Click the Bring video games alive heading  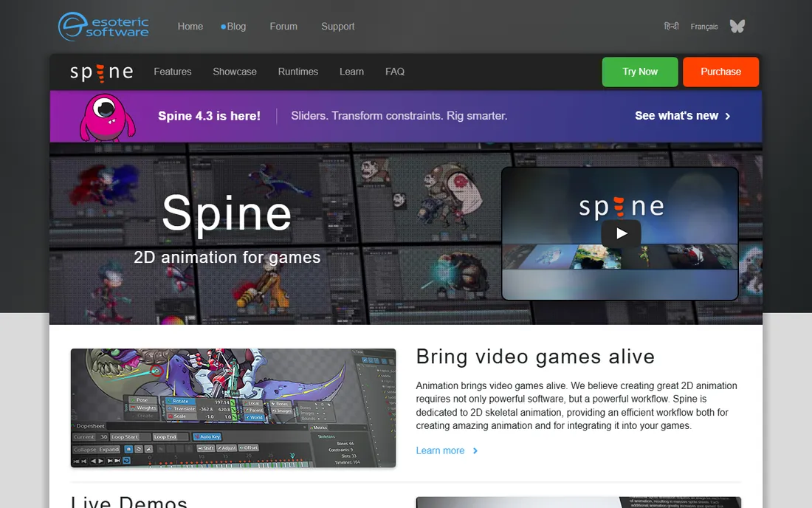(535, 357)
